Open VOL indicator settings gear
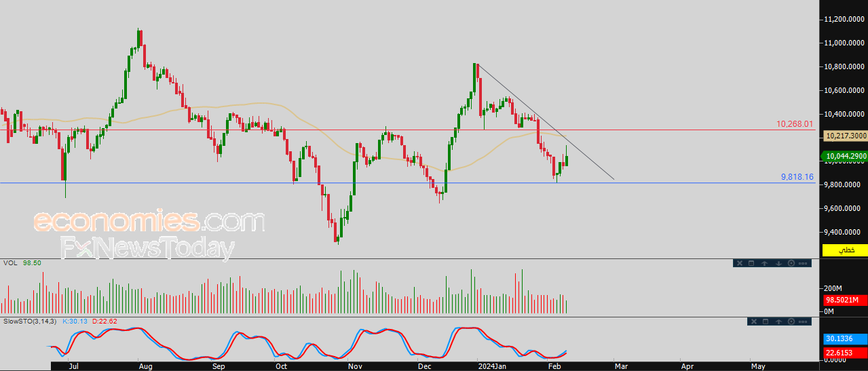 tap(791, 263)
